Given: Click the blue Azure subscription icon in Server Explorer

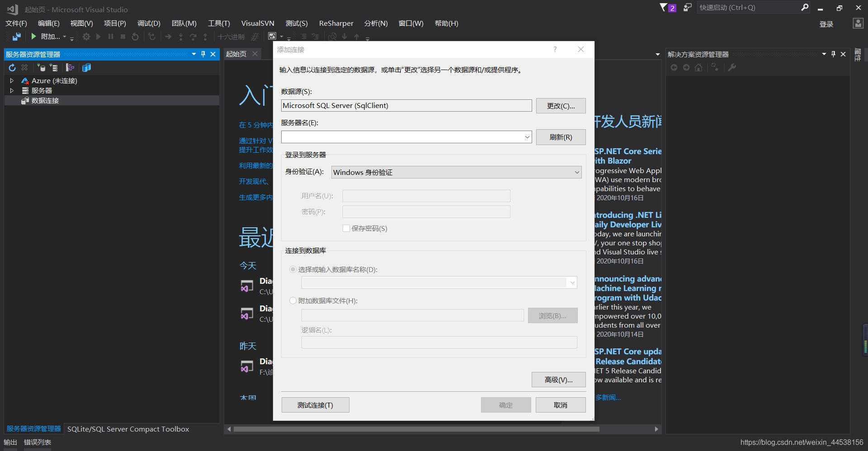Looking at the screenshot, I should pos(86,67).
